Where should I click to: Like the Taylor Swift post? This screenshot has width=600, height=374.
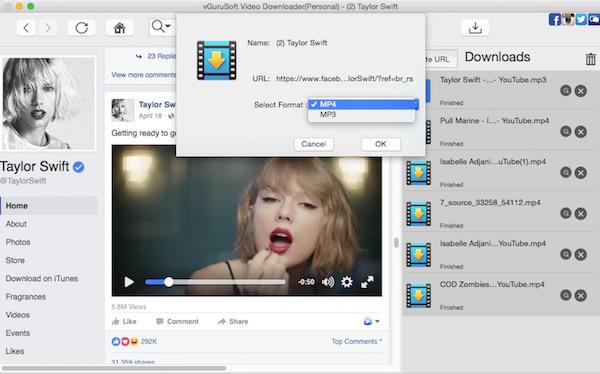[x=124, y=322]
